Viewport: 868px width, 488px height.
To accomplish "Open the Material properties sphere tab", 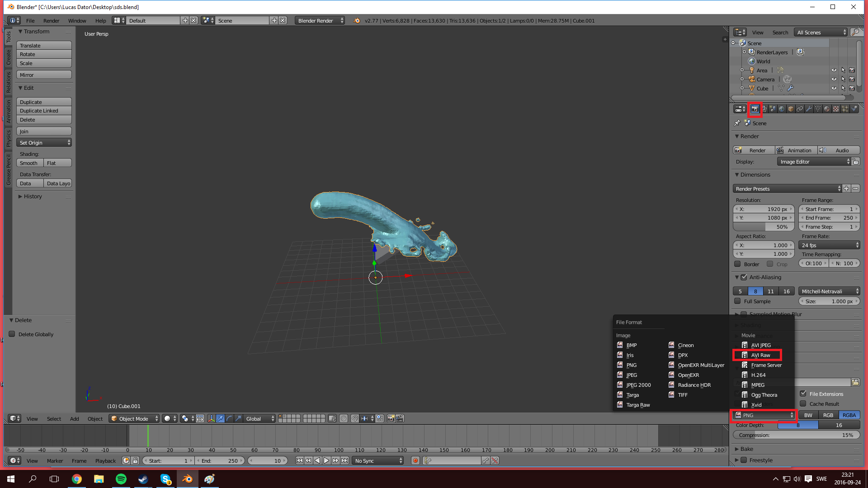I will click(x=827, y=109).
